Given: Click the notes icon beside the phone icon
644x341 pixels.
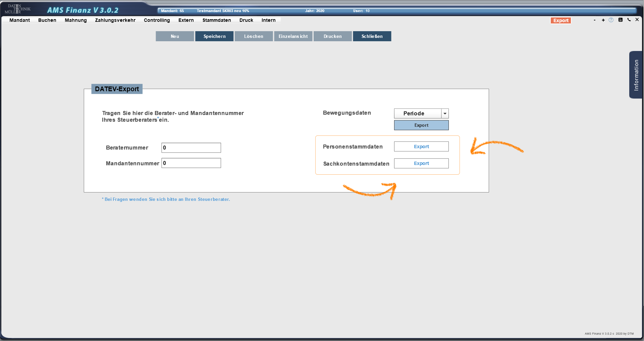Looking at the screenshot, I should point(620,20).
